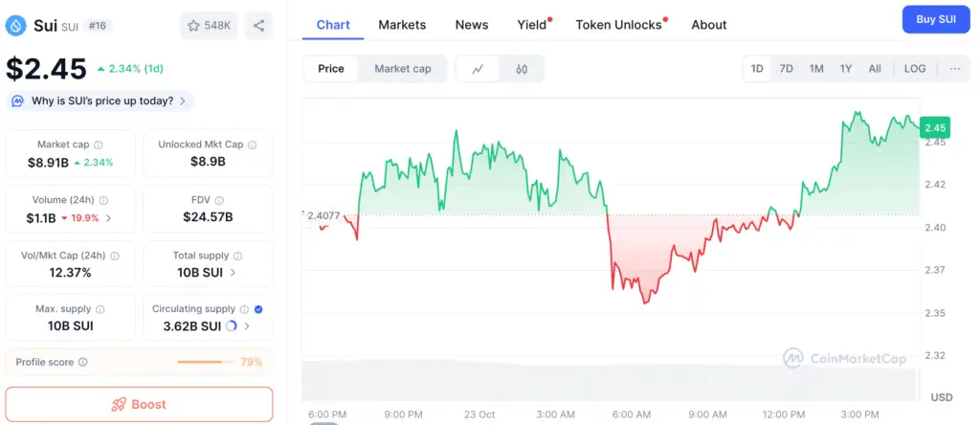Click the Profile score info icon
Image resolution: width=980 pixels, height=425 pixels.
(x=83, y=363)
